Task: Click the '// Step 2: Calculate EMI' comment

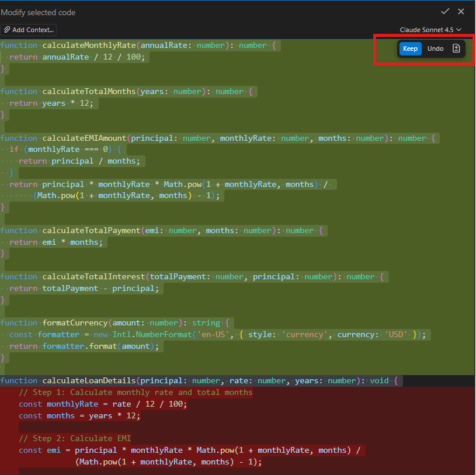Action: click(x=75, y=439)
